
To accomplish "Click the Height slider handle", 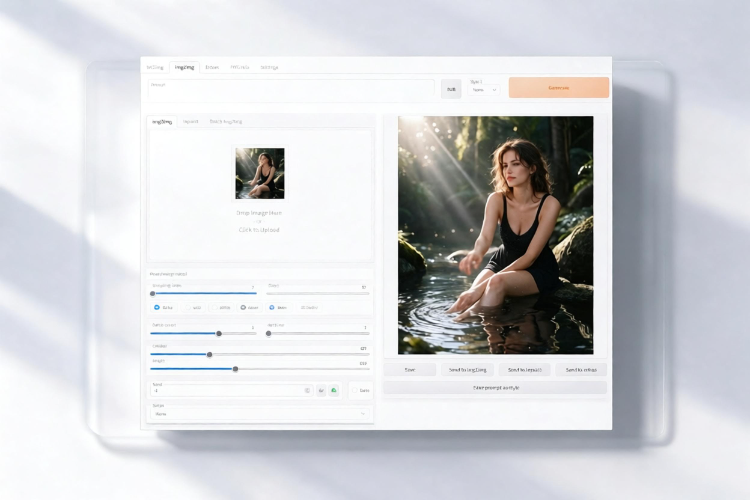I will click(x=235, y=369).
